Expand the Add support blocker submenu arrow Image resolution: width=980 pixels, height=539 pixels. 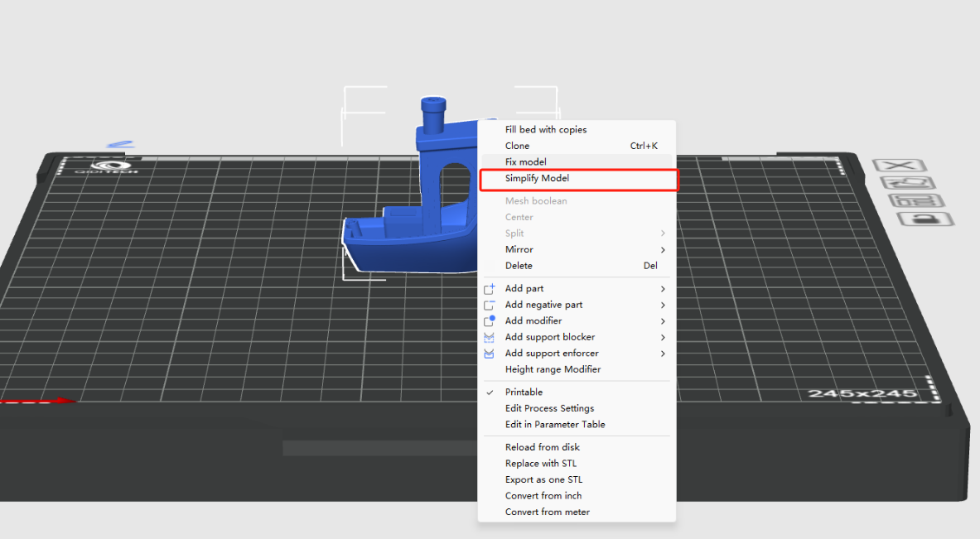coord(663,337)
